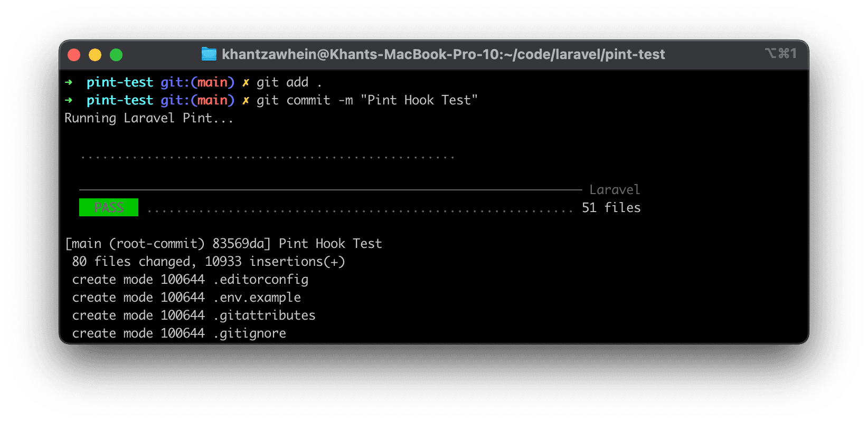Maximize the terminal with the green button
868x422 pixels.
point(116,55)
